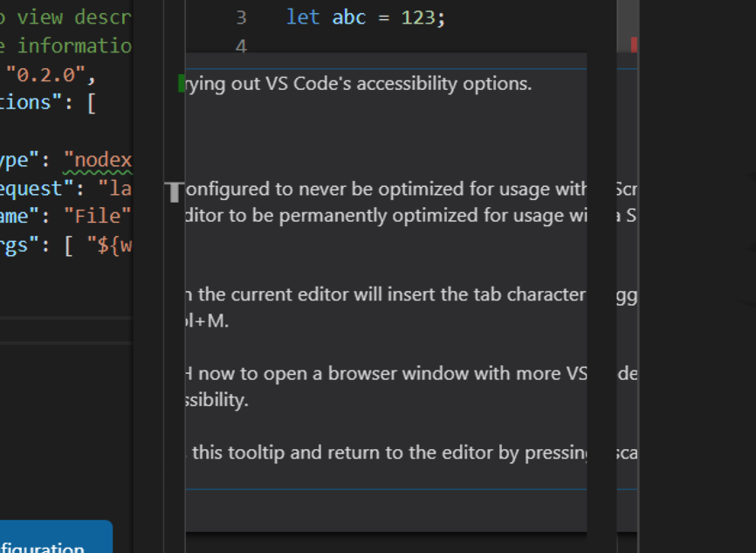Click the 'let' keyword on line 3

click(x=303, y=17)
